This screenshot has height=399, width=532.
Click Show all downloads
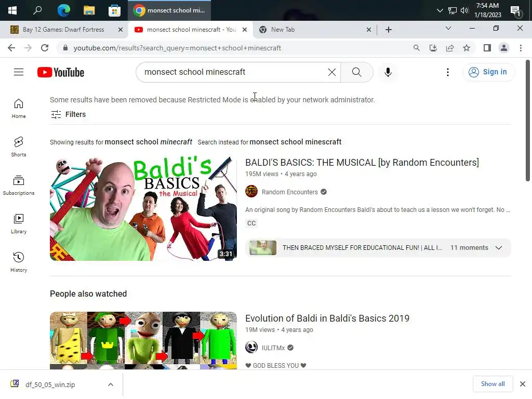pyautogui.click(x=493, y=384)
